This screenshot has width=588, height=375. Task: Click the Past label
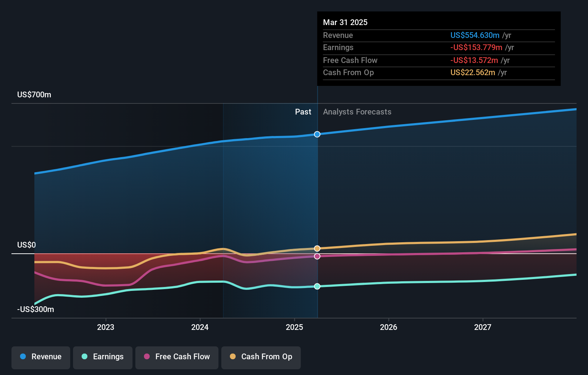pos(303,112)
